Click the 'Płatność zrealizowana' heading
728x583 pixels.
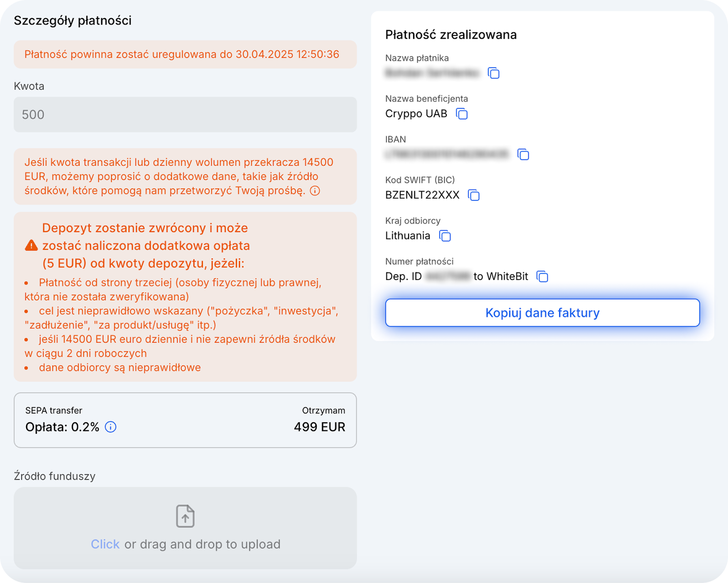451,35
